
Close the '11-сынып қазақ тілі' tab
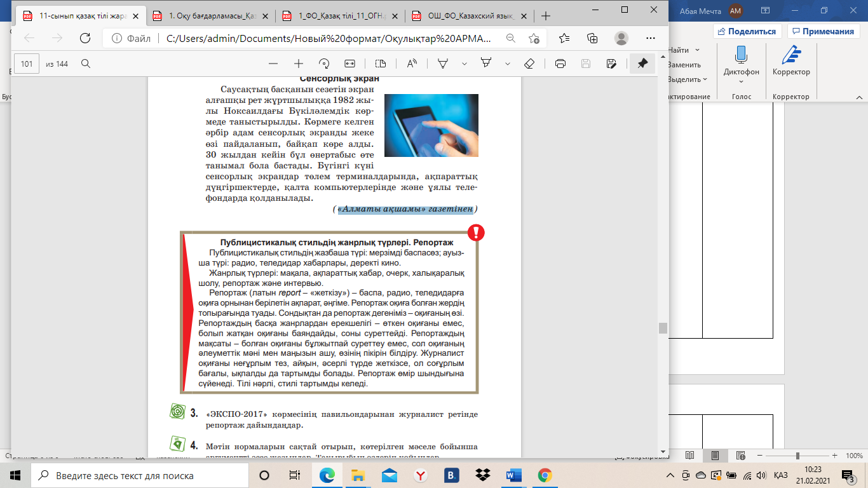click(135, 16)
